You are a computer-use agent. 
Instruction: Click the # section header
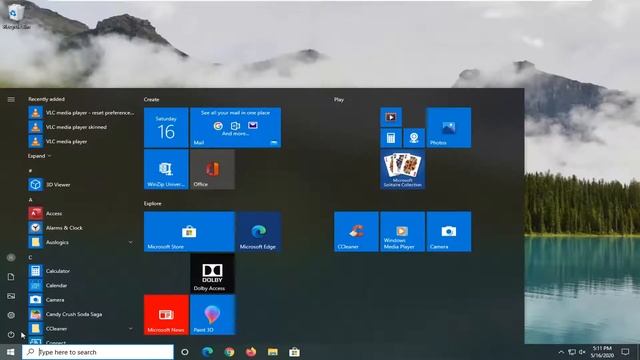(x=31, y=171)
